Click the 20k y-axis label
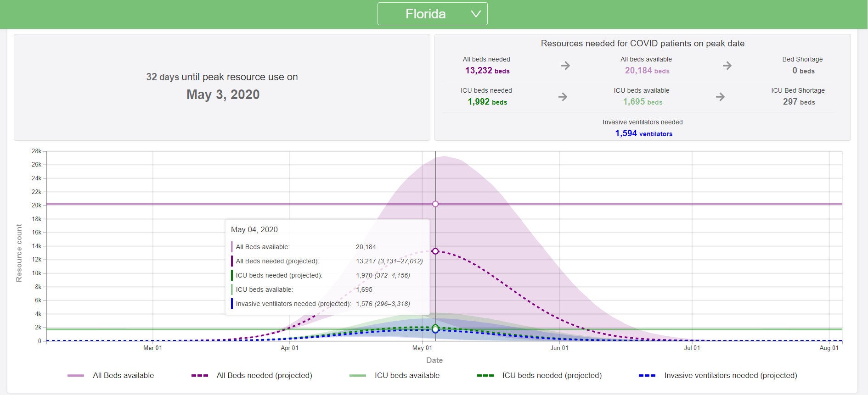 pos(36,205)
